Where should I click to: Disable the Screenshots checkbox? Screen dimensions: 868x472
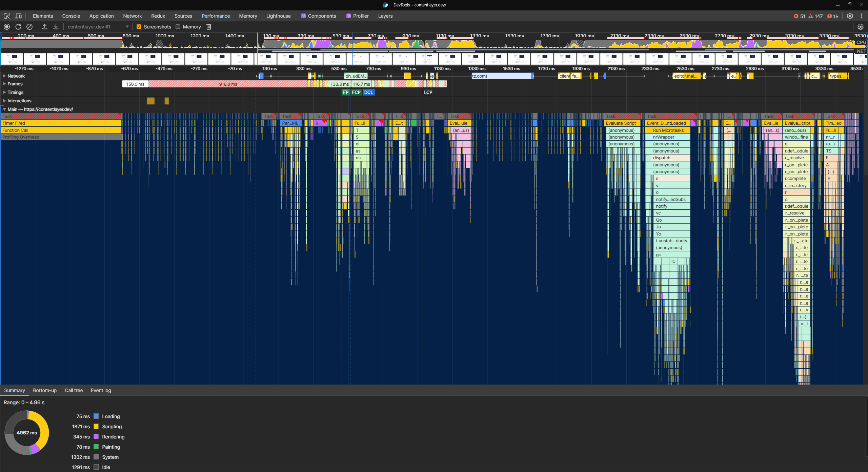[139, 27]
